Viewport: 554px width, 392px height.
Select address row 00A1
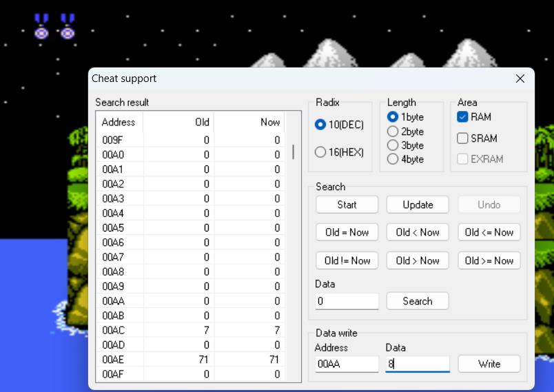(x=190, y=169)
